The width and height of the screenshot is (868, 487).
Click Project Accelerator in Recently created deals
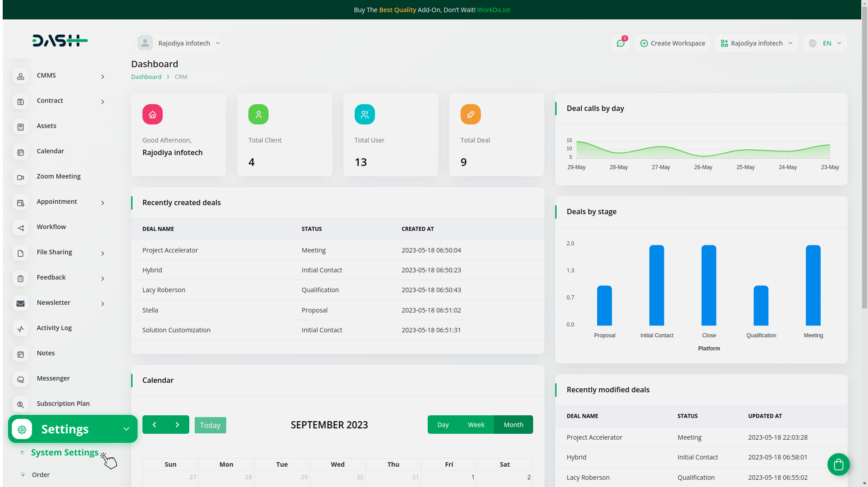(x=170, y=250)
